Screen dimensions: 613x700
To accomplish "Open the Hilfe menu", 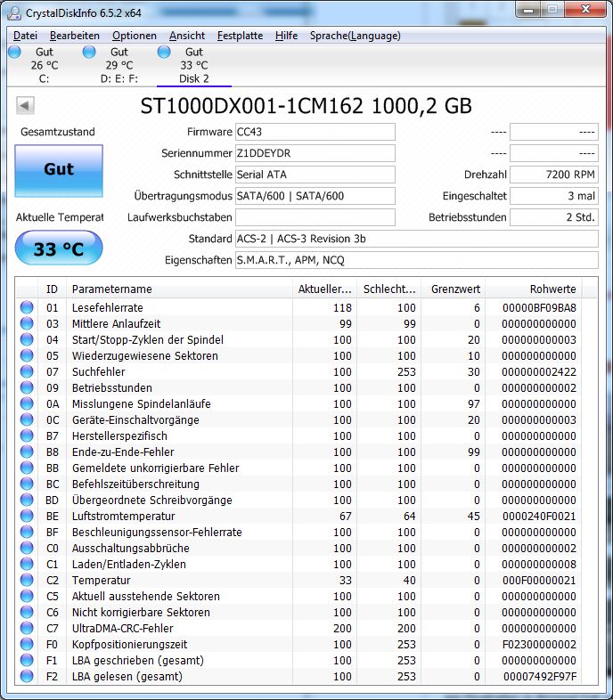I will [x=286, y=36].
